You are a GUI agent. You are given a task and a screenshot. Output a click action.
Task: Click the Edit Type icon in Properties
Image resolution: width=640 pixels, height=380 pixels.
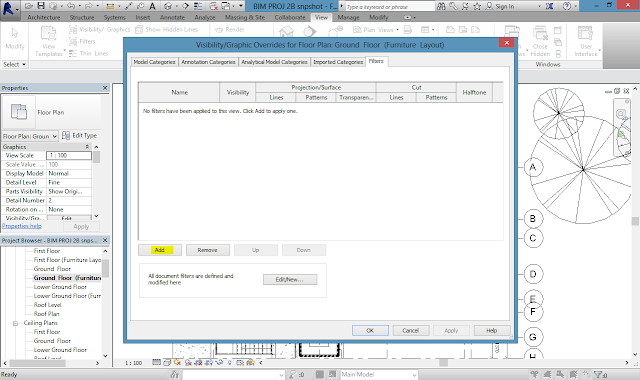66,136
